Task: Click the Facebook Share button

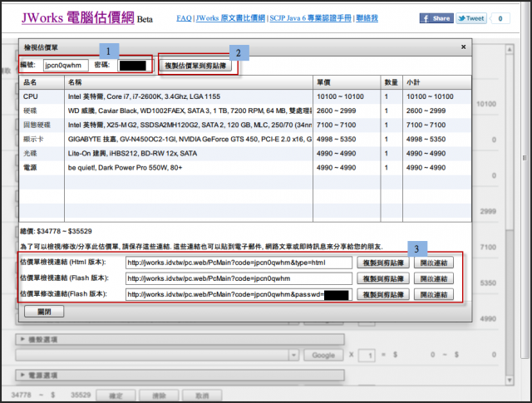Action: [x=436, y=18]
